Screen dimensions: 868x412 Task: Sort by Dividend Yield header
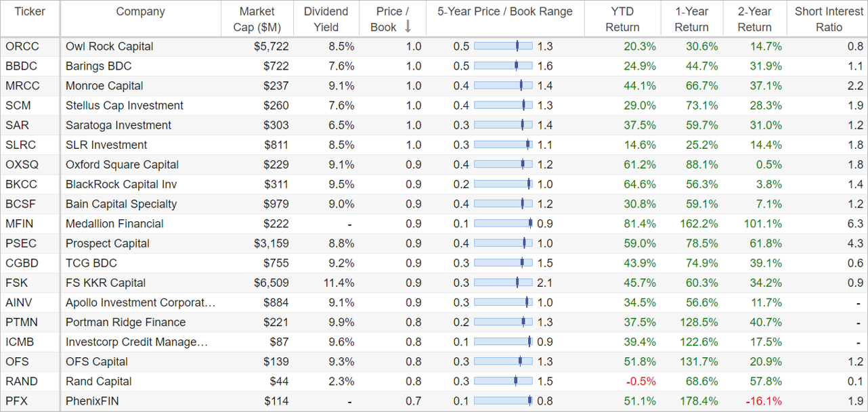click(326, 20)
